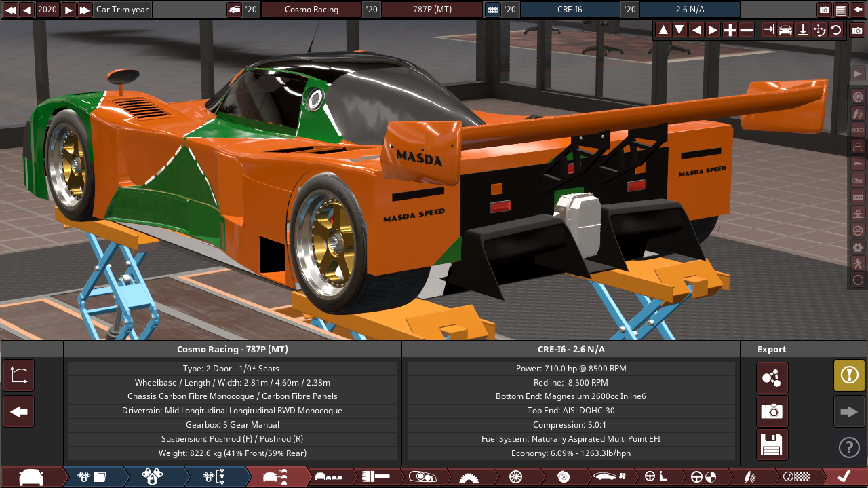Open the suspension spring tab
868x488 pixels.
pyautogui.click(x=749, y=476)
